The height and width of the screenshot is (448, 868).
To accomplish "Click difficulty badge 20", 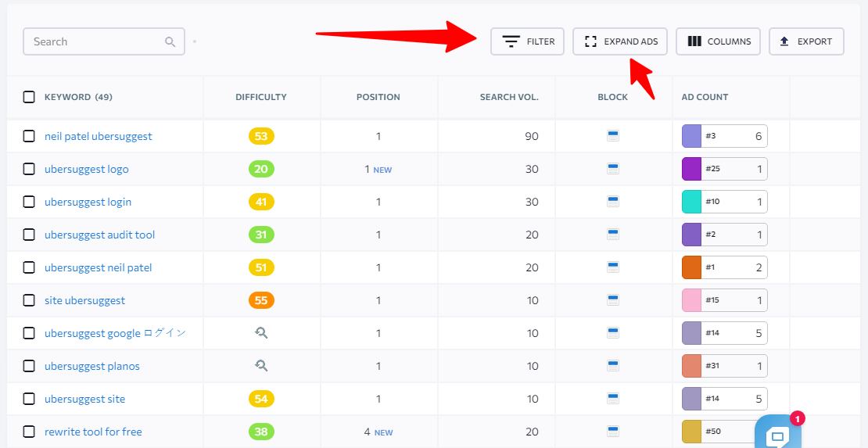I will pyautogui.click(x=261, y=169).
